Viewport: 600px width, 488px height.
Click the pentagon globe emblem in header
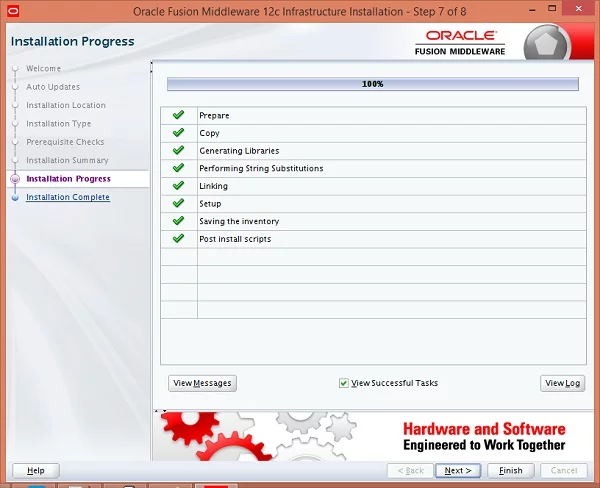click(x=546, y=44)
